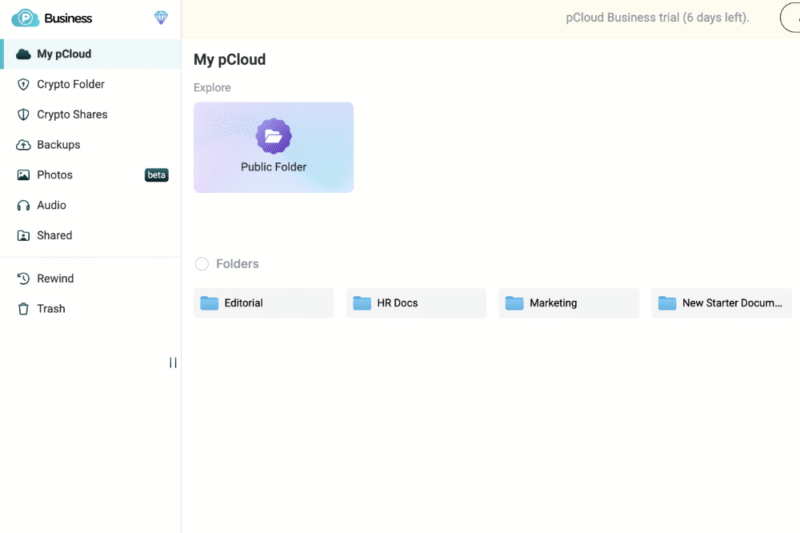800x533 pixels.
Task: Click the Rewind clock icon
Action: point(24,279)
